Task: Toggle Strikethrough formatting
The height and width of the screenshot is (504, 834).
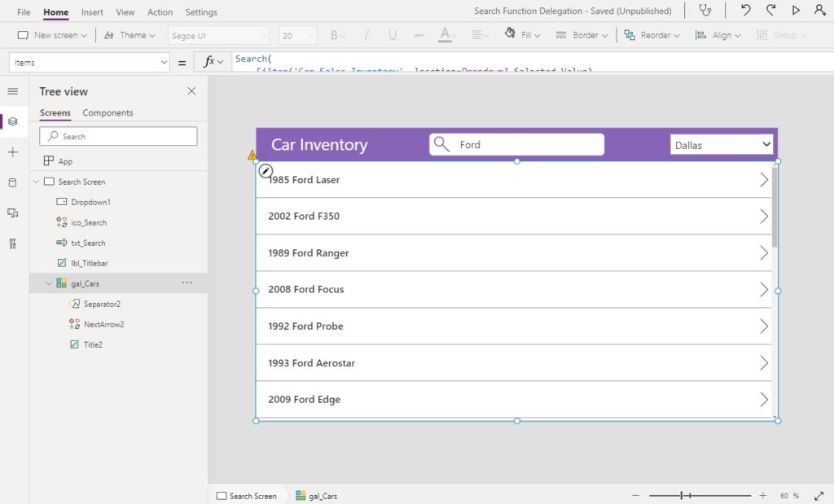Action: pyautogui.click(x=419, y=35)
